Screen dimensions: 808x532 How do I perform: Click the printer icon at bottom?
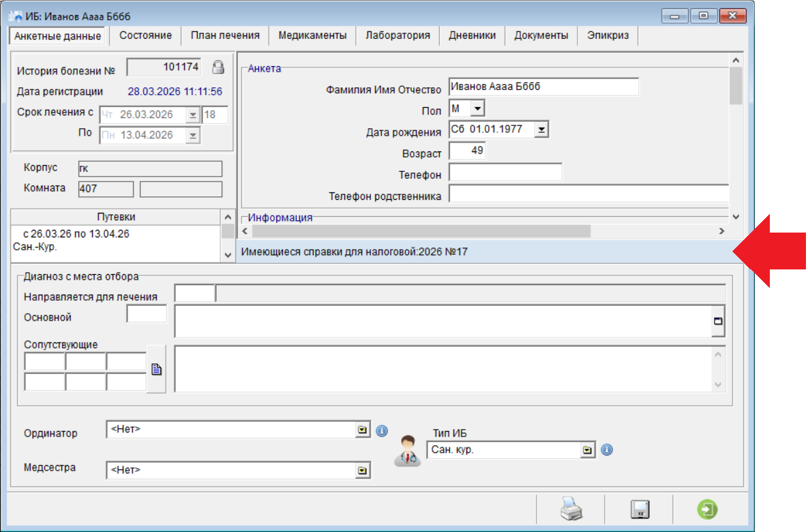point(571,509)
